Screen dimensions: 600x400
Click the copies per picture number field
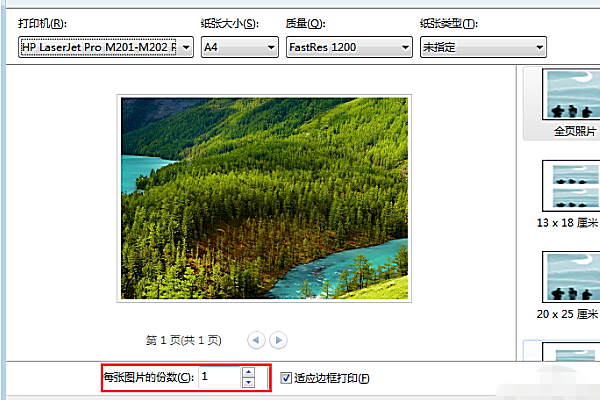click(220, 377)
